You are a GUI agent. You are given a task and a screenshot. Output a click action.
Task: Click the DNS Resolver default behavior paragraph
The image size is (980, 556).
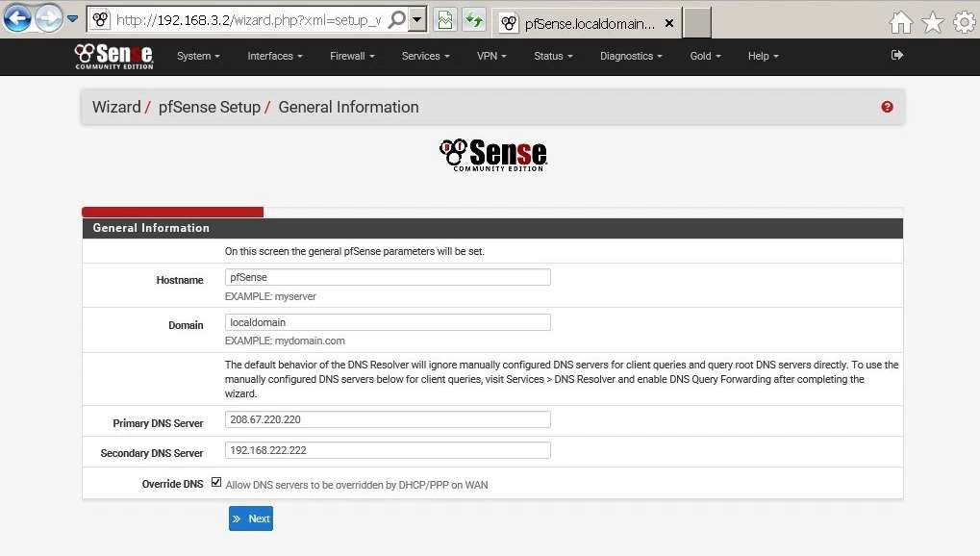pyautogui.click(x=562, y=379)
